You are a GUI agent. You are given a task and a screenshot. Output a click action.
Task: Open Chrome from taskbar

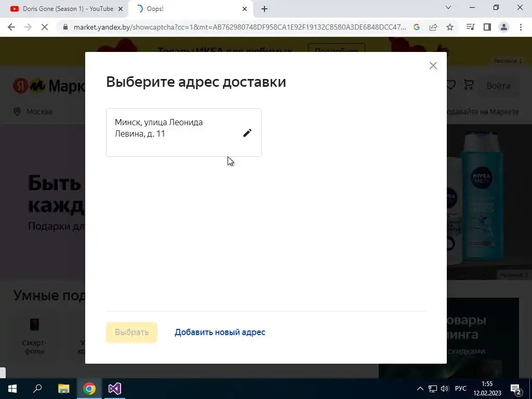pos(89,389)
